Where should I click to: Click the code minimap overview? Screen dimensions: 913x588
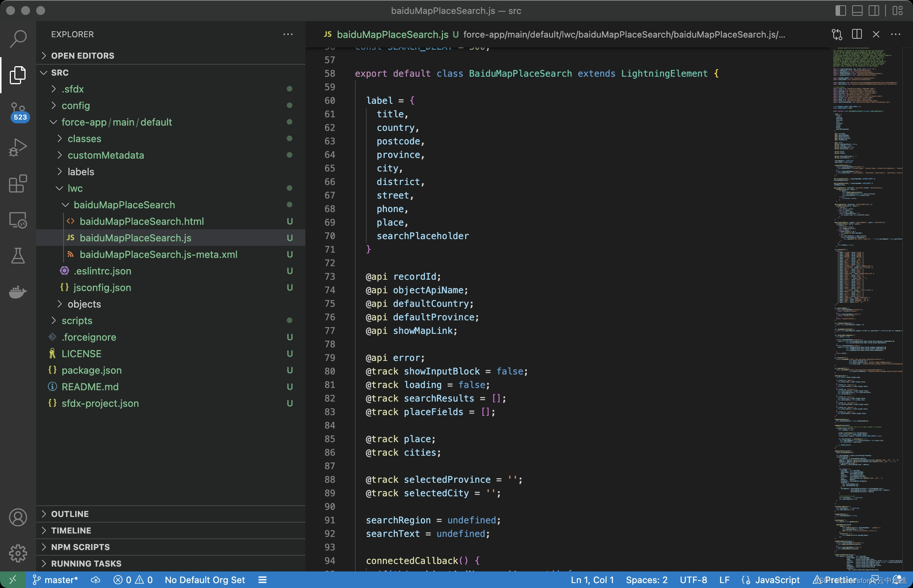(868, 309)
